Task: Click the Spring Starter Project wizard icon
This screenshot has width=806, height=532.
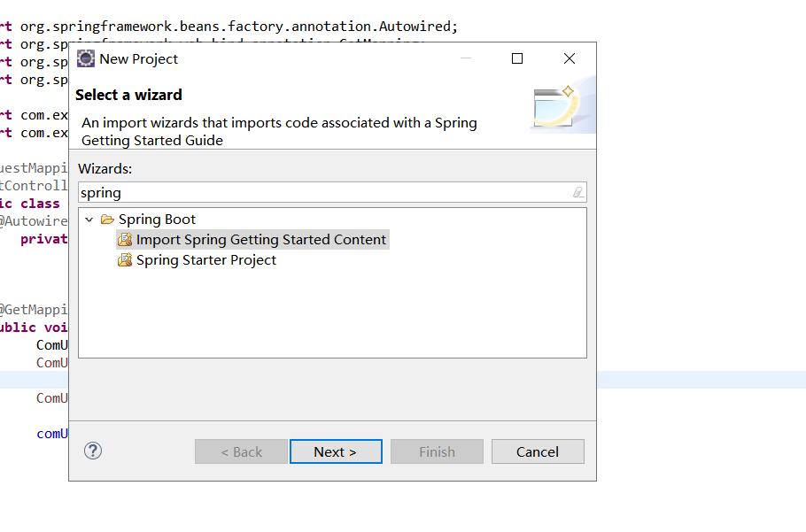Action: click(x=125, y=259)
